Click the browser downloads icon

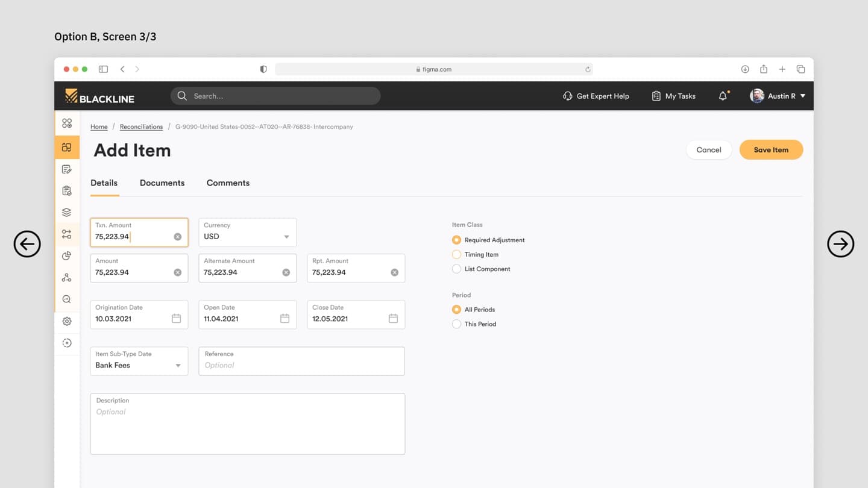coord(745,69)
